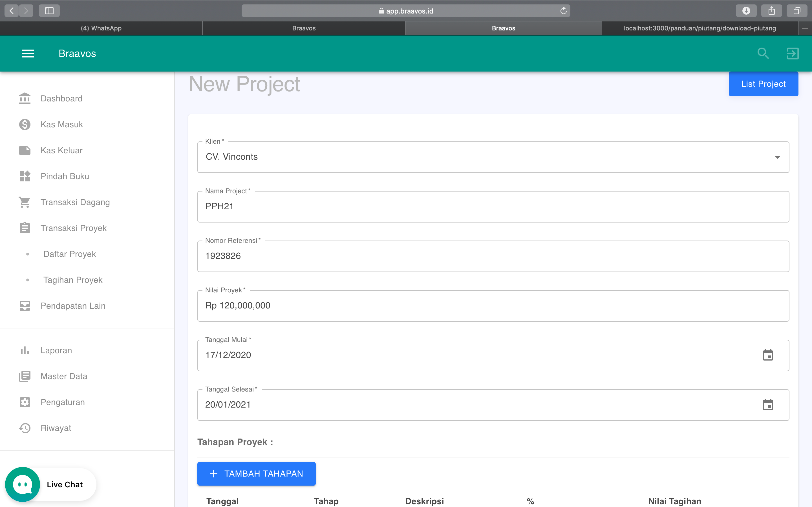Image resolution: width=812 pixels, height=507 pixels.
Task: Click the search icon in the header
Action: coord(763,53)
